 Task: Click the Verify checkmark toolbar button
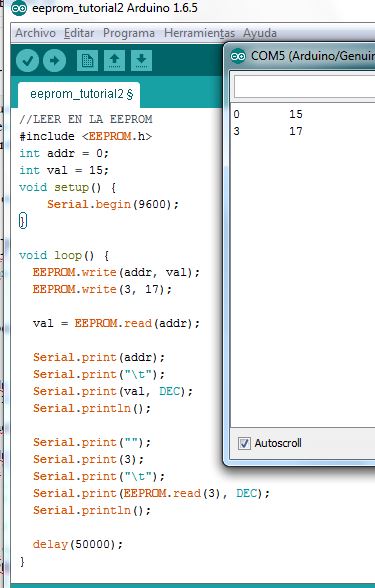[27, 60]
